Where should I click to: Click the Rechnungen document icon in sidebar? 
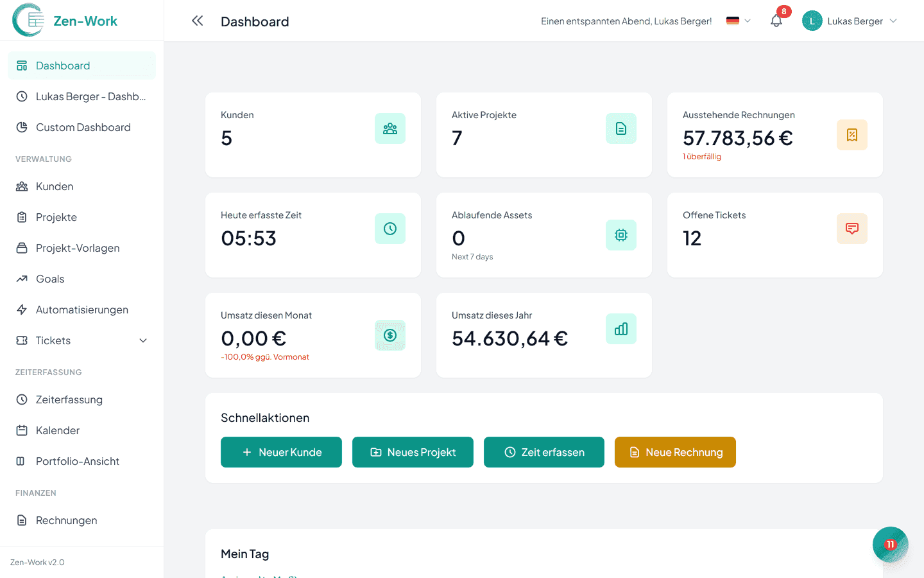coord(22,520)
